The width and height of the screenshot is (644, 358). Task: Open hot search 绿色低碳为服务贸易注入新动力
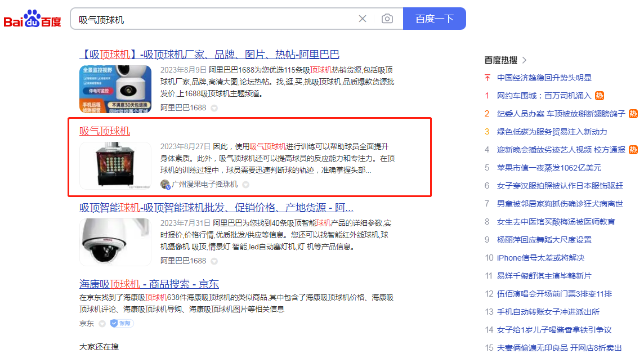(552, 132)
